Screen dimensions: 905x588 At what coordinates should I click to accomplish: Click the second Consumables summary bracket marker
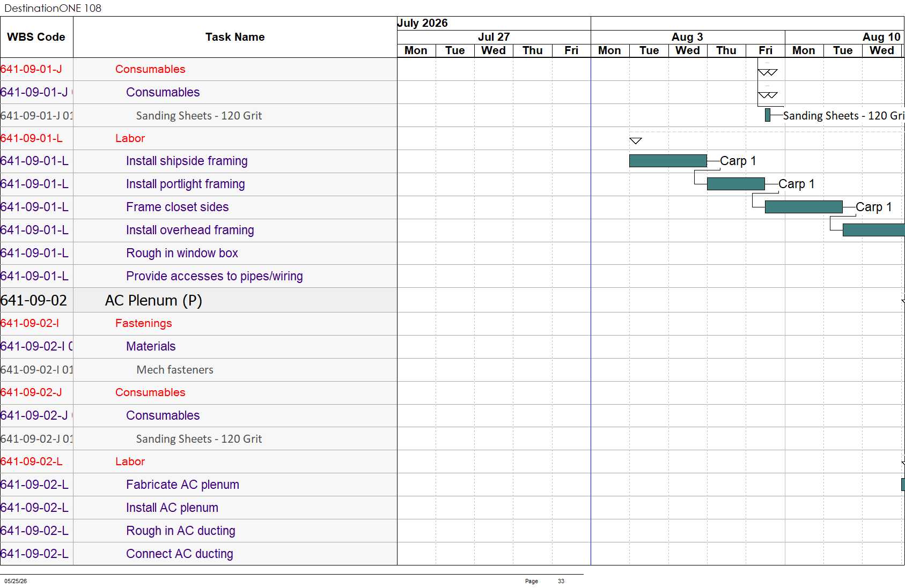click(x=768, y=95)
